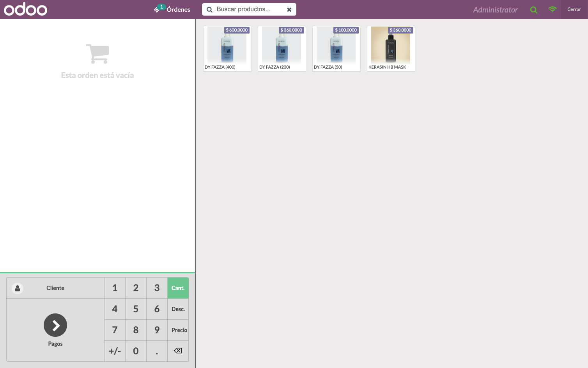The height and width of the screenshot is (368, 588).
Task: Click the backspace key on the numpad
Action: (178, 351)
